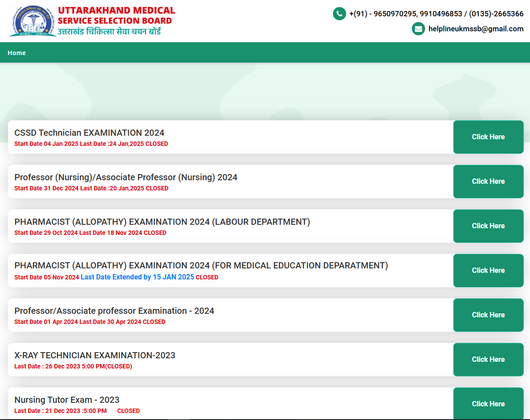Select the PHARMACIST MEDICAL EDUCATION DEPARATMENT title
The image size is (530, 420).
pyautogui.click(x=201, y=265)
